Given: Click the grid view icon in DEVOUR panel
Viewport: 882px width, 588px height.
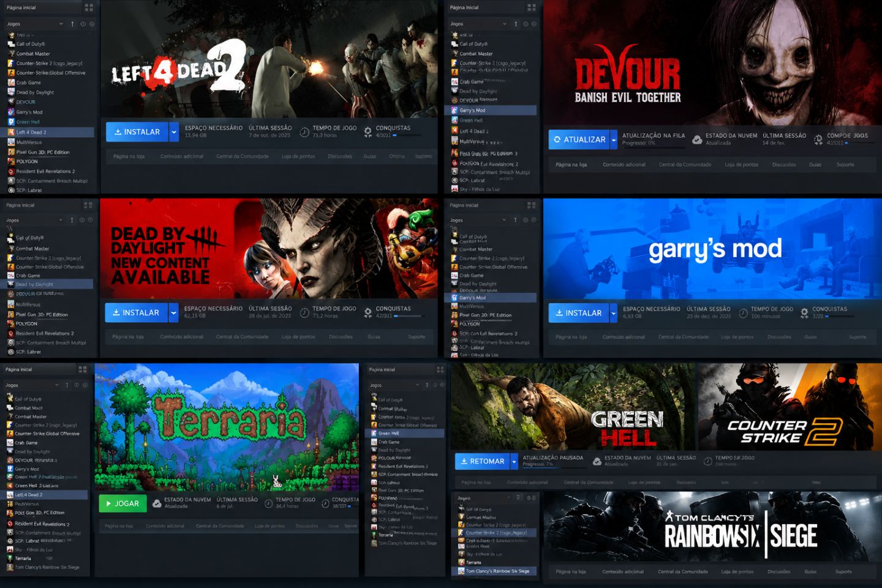Looking at the screenshot, I should point(532,7).
